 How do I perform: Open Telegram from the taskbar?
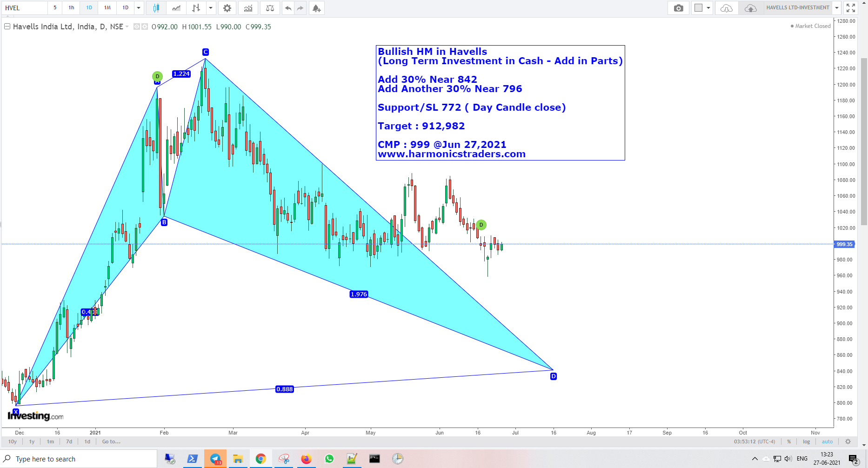click(215, 459)
